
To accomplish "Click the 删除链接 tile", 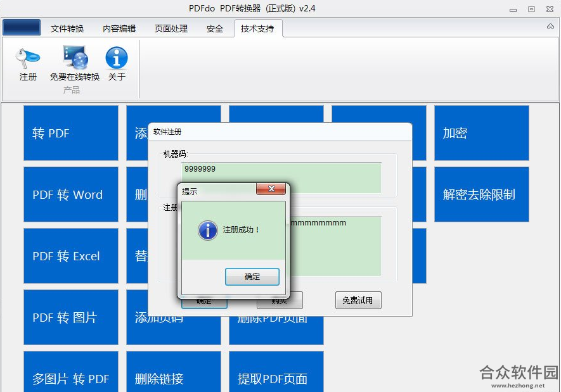I will click(174, 372).
